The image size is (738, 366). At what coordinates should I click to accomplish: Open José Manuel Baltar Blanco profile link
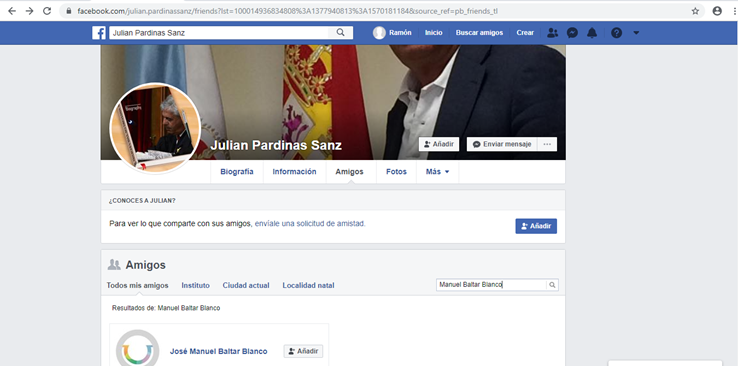coord(218,351)
